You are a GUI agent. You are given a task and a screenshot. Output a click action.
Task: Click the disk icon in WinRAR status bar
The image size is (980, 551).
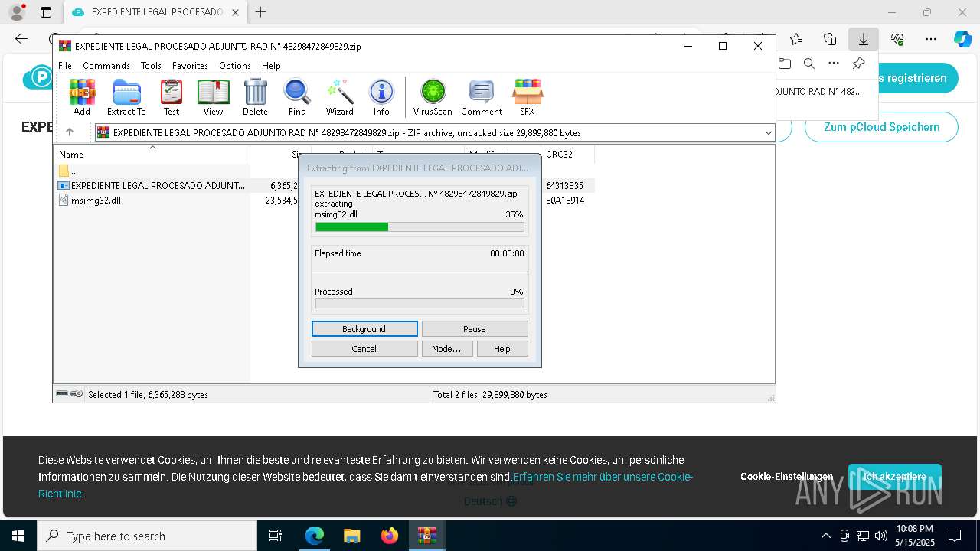[62, 394]
